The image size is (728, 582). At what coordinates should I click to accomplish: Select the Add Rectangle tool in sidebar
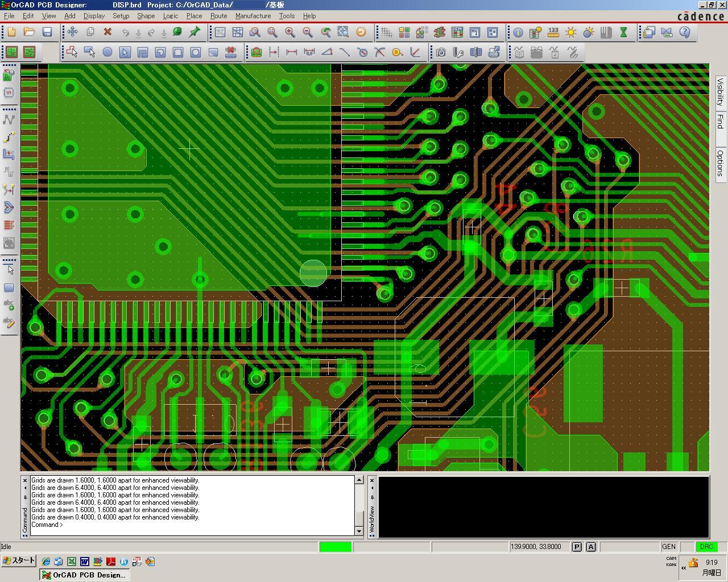point(9,288)
